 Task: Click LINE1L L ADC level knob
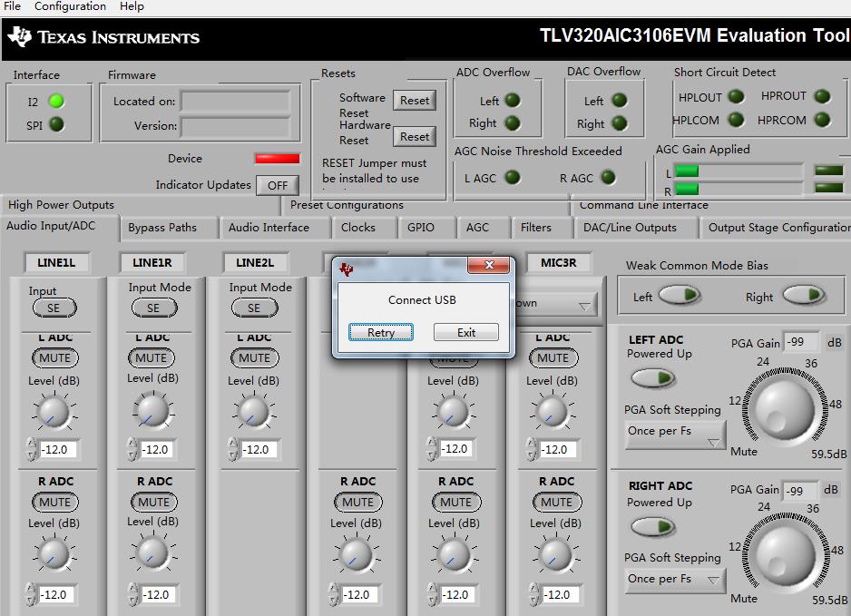coord(54,413)
